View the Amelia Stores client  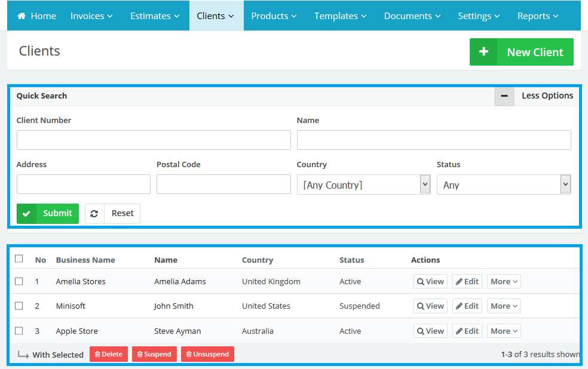click(x=430, y=281)
